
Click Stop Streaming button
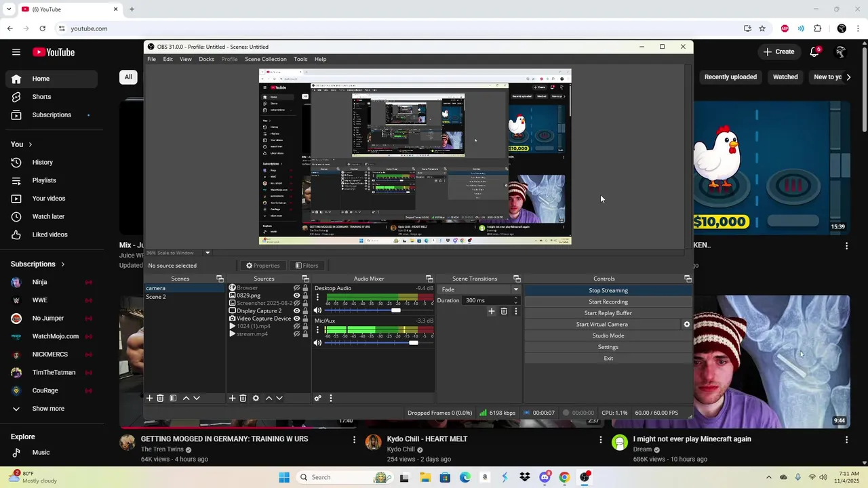(x=608, y=290)
